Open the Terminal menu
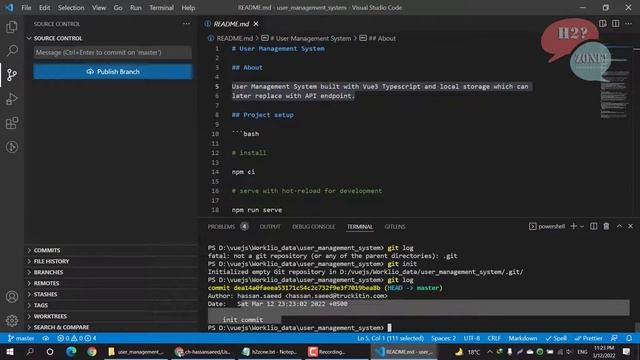640x360 pixels. tap(161, 8)
